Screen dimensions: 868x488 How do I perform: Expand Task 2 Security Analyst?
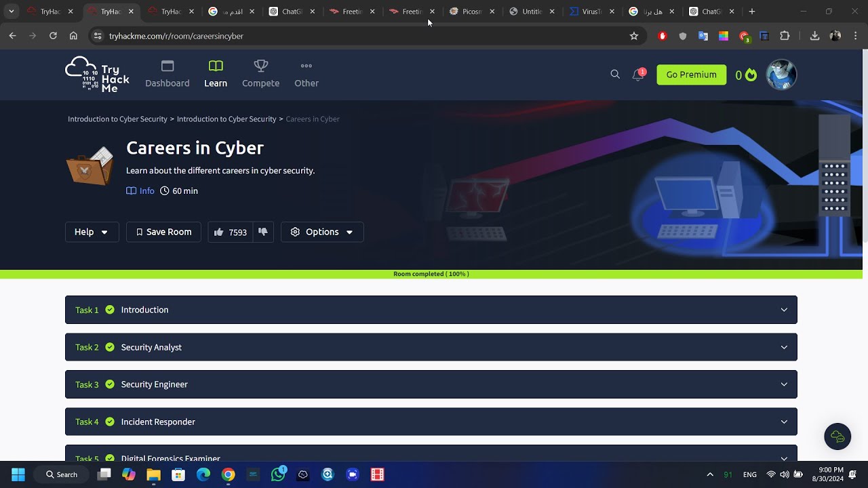click(431, 347)
